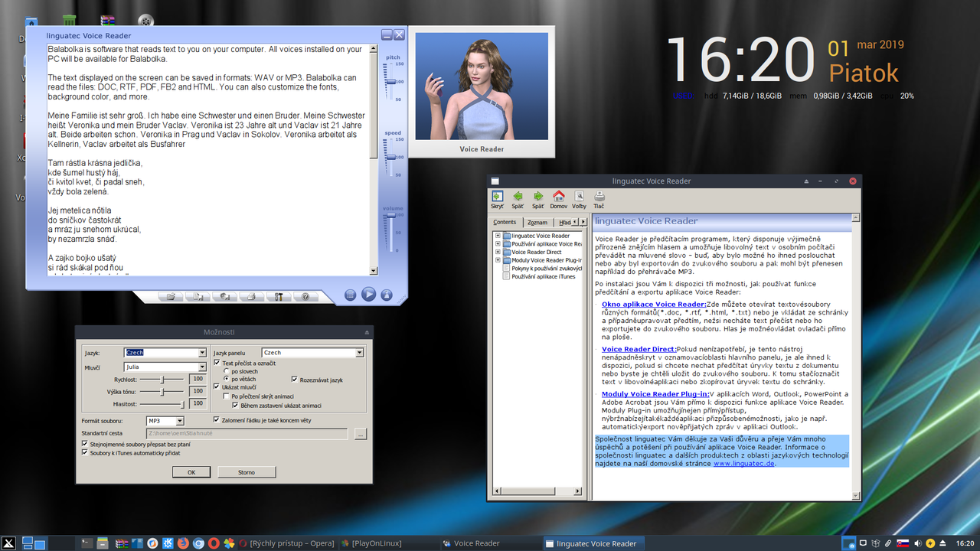Toggle 'Rozeznávat jazyk' checkbox
Screen dimensions: 980x551
click(x=294, y=380)
